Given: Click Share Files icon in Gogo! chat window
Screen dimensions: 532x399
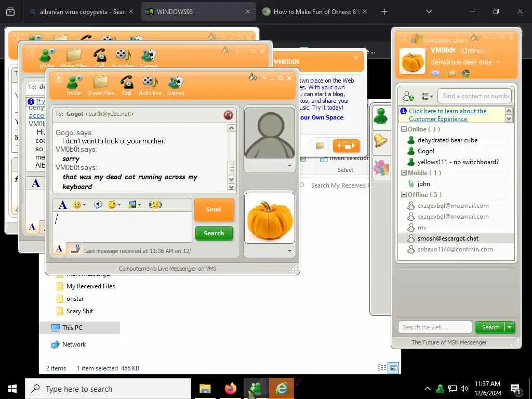Looking at the screenshot, I should click(x=101, y=86).
